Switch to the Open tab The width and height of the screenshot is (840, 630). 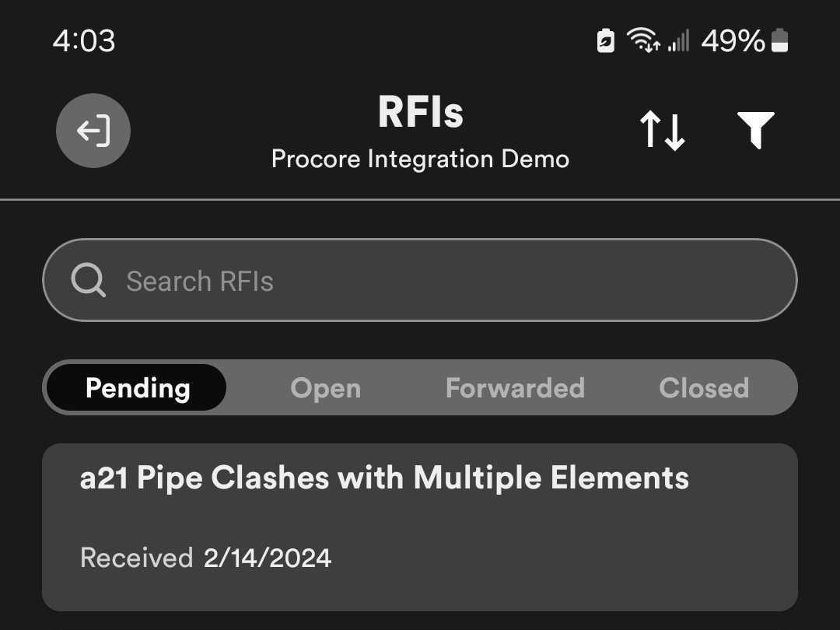325,387
